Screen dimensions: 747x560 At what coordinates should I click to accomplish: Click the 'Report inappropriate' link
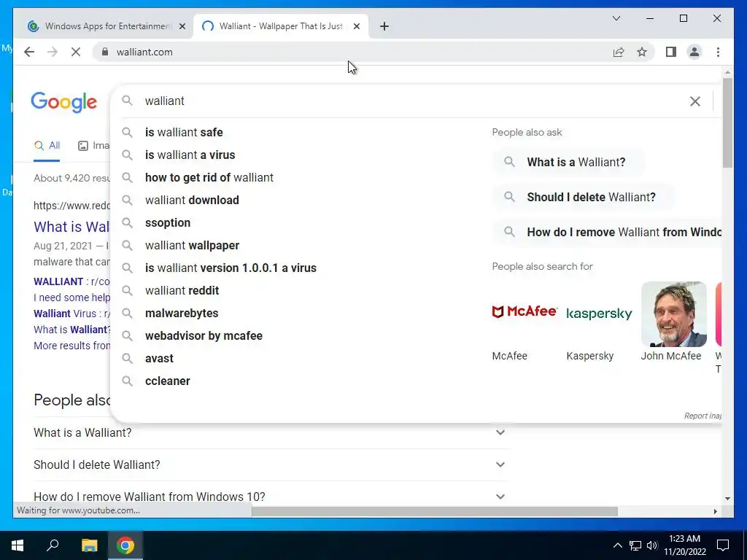click(703, 416)
